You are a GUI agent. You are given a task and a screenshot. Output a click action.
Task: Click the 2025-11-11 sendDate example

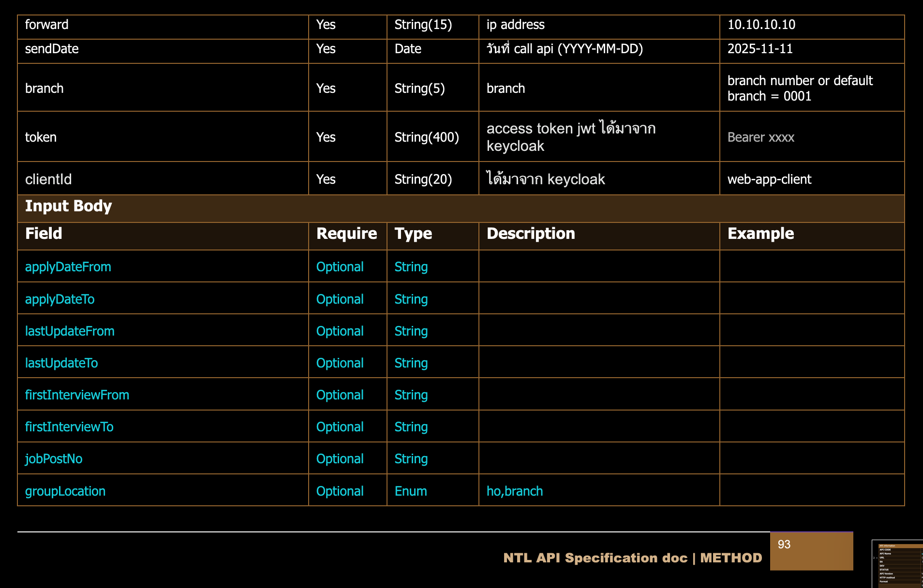pyautogui.click(x=759, y=49)
